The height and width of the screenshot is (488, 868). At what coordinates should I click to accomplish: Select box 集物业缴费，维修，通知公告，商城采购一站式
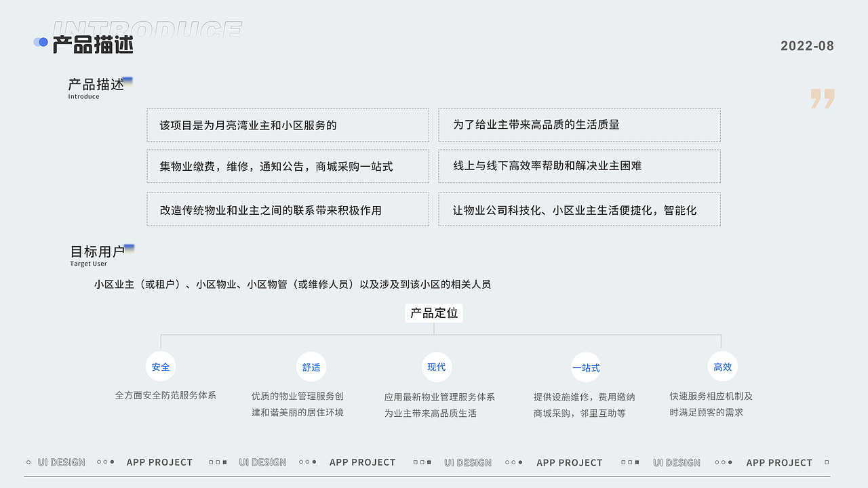[x=288, y=166]
